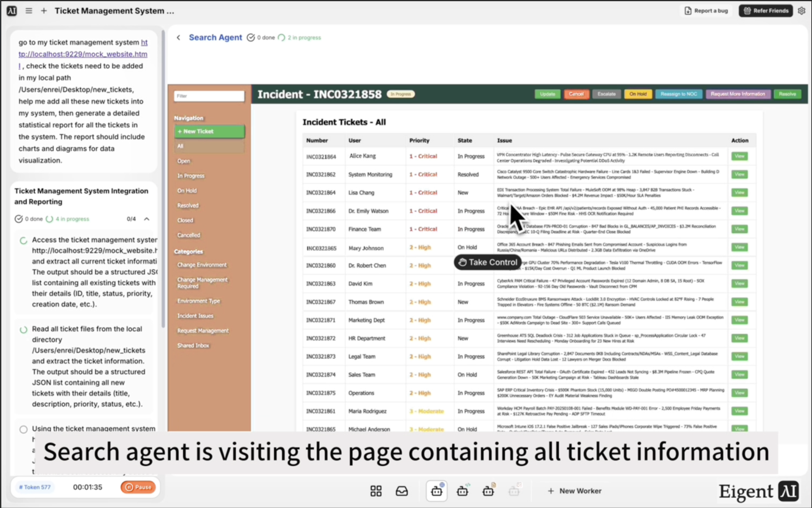View Sales Team ticket INC0321874

click(x=739, y=375)
